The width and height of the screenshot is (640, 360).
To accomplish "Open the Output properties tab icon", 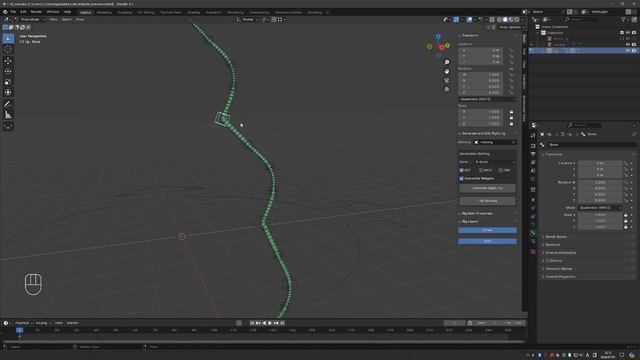I will pyautogui.click(x=533, y=154).
